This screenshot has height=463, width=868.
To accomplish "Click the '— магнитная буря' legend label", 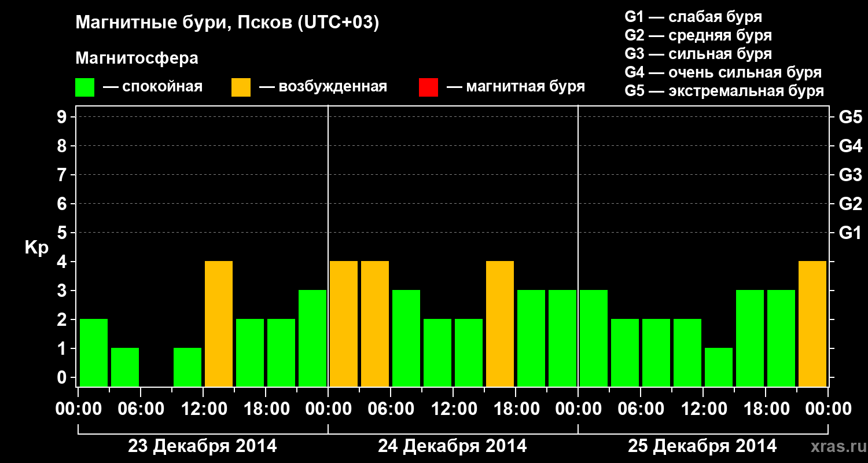I will pos(516,87).
